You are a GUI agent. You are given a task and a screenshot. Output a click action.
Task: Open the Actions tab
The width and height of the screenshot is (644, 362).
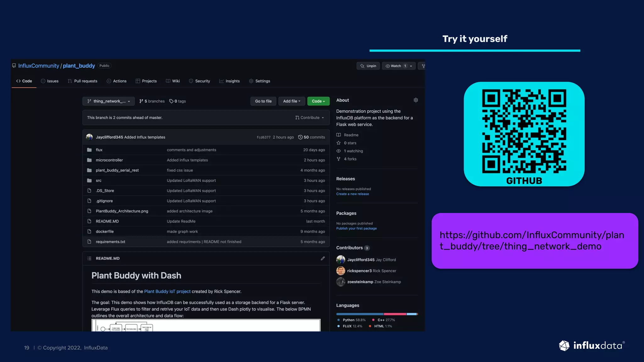[x=117, y=81]
